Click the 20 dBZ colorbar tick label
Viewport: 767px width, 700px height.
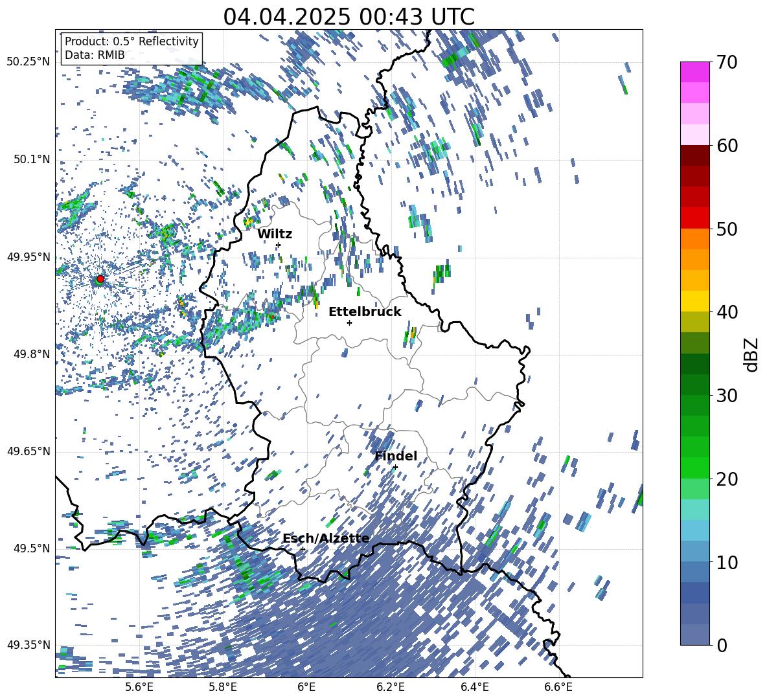click(727, 479)
